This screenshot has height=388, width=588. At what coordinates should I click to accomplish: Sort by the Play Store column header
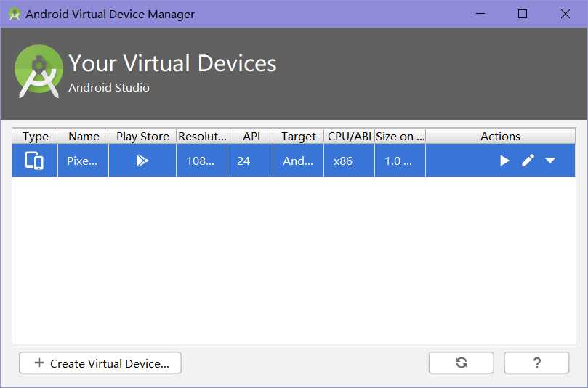pos(142,136)
